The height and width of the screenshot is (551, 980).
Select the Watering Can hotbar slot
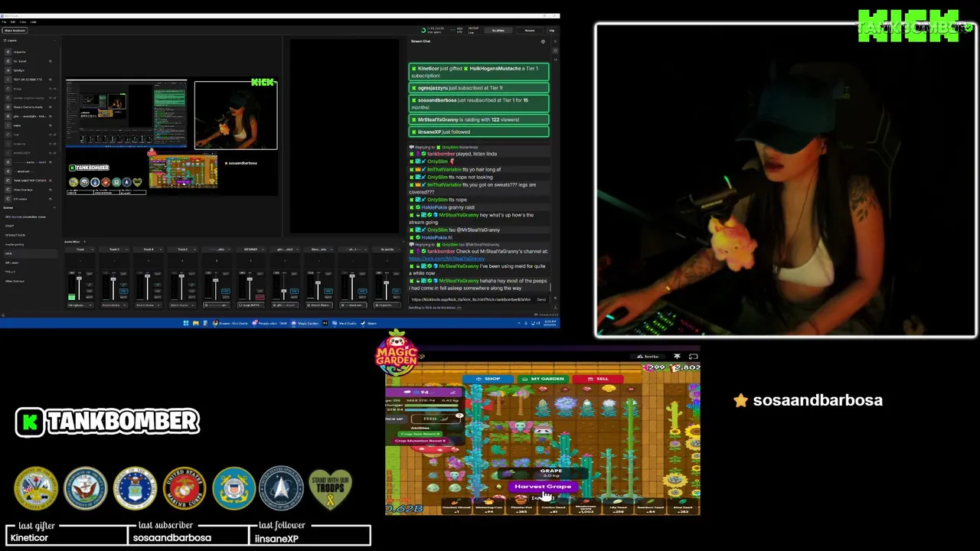click(488, 506)
